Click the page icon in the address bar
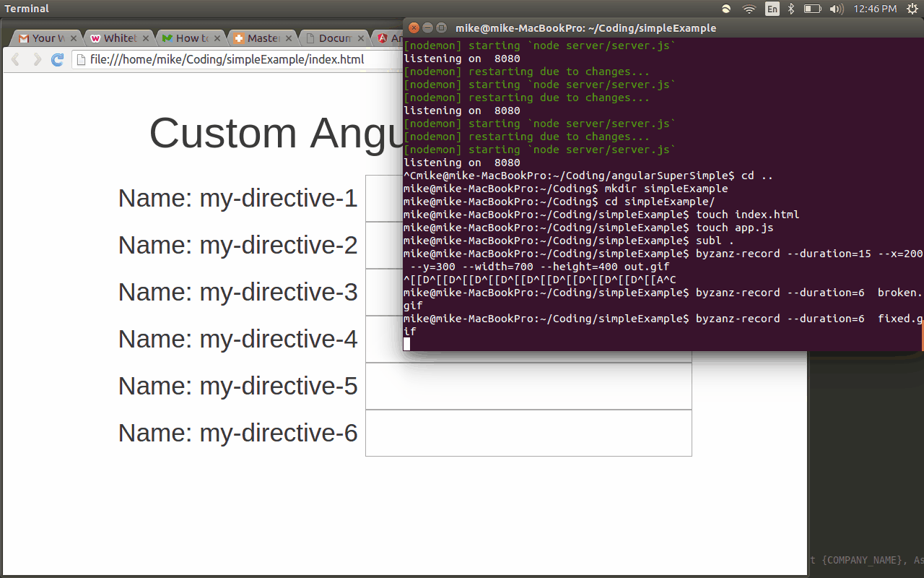The height and width of the screenshot is (578, 924). (79, 61)
